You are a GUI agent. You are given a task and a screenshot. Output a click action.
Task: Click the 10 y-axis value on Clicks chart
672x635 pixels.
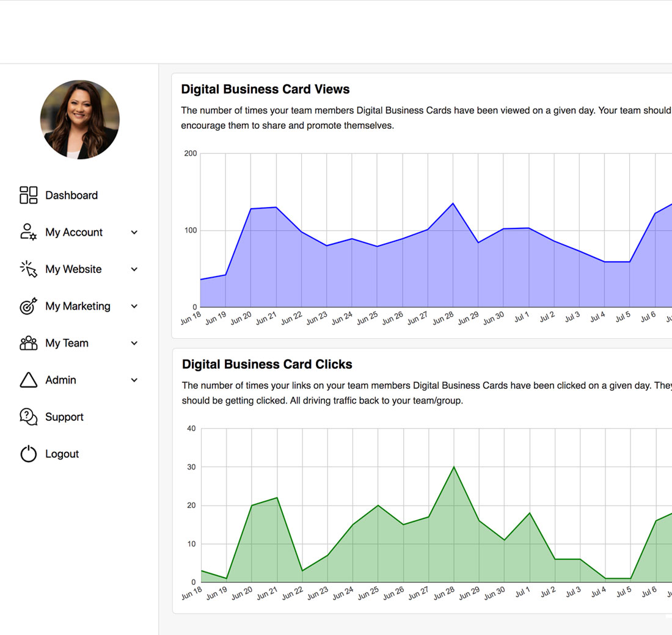[191, 544]
